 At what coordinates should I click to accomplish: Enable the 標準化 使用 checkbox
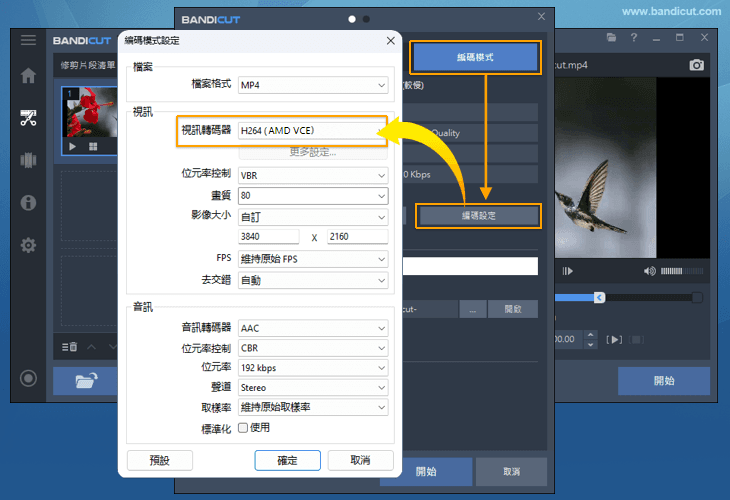pyautogui.click(x=243, y=428)
